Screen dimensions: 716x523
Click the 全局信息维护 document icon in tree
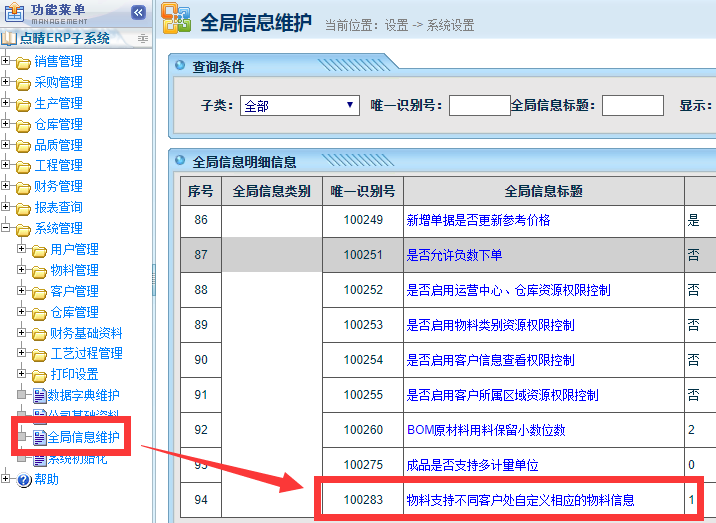pos(40,437)
